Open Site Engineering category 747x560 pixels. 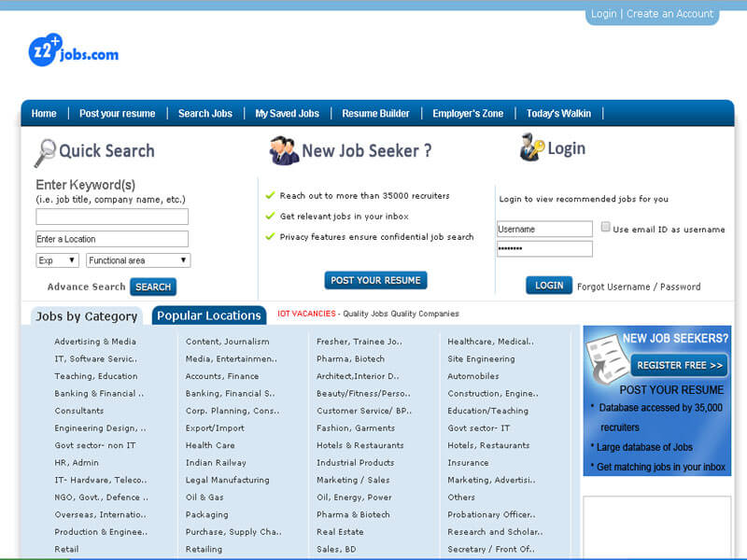[x=481, y=358]
